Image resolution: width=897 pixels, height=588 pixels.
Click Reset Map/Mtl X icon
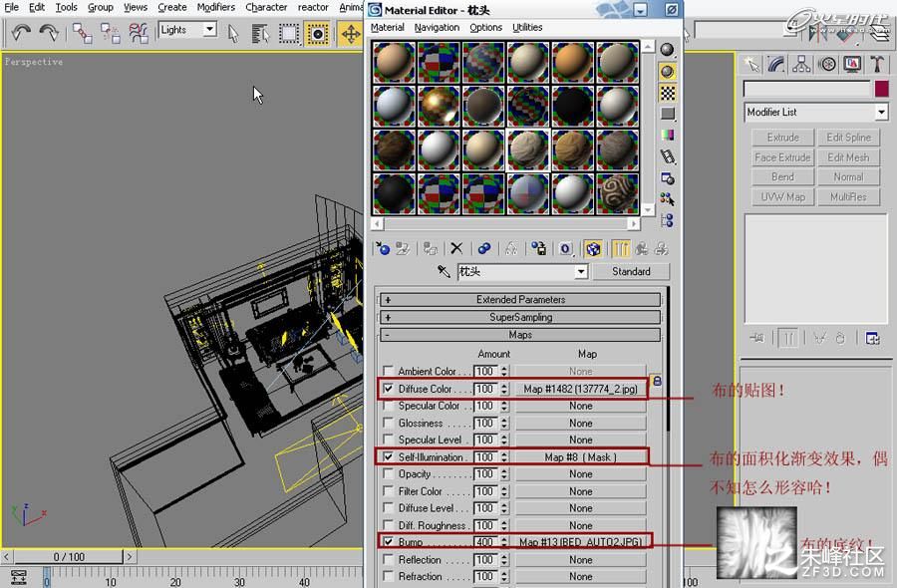click(x=456, y=248)
